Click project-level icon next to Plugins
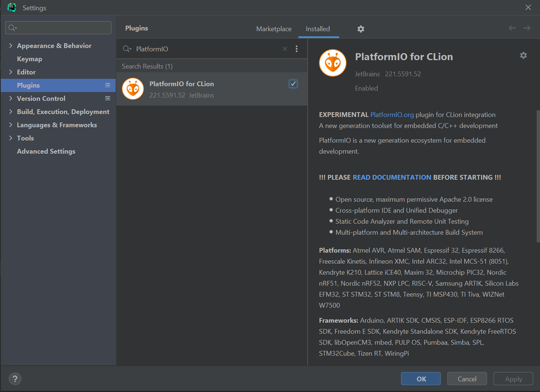 (x=108, y=85)
